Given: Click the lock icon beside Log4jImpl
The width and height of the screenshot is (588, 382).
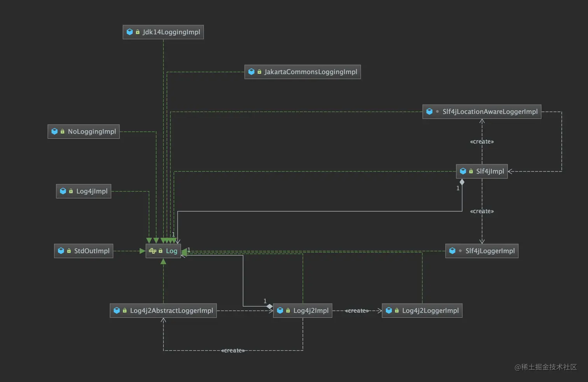Looking at the screenshot, I should pyautogui.click(x=70, y=191).
